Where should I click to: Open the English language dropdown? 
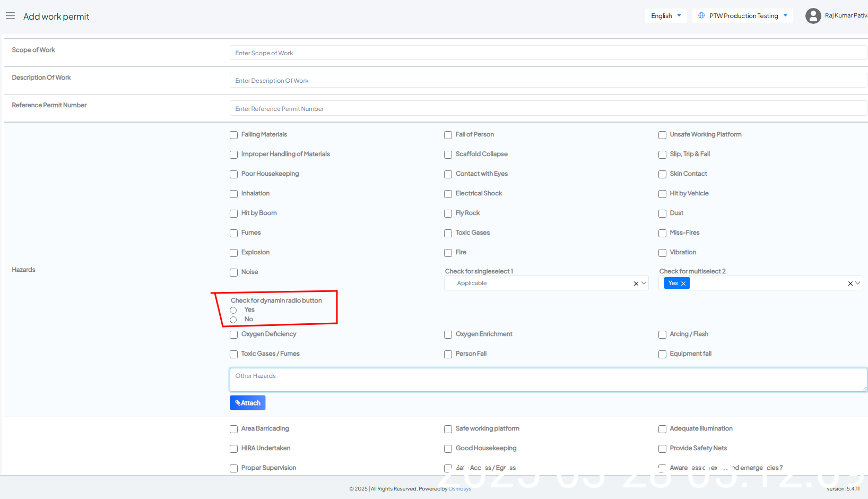pos(665,16)
